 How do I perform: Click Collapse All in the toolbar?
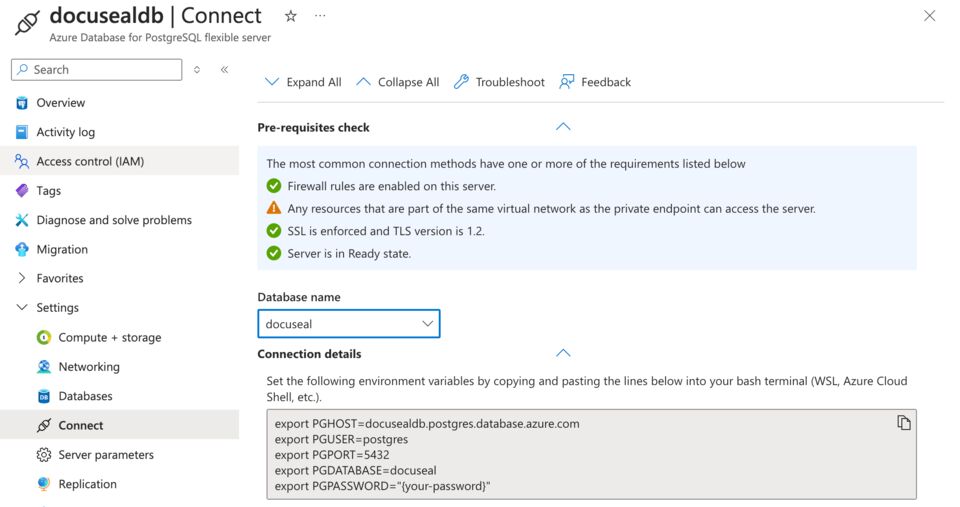point(398,82)
